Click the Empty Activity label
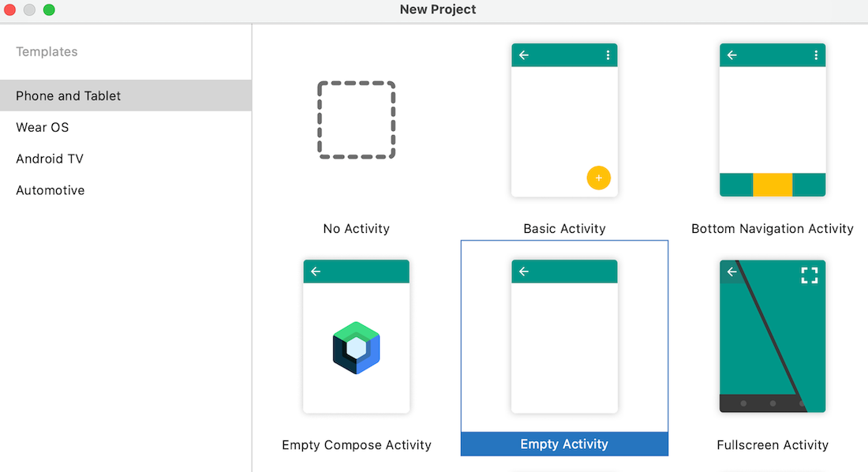 (564, 444)
